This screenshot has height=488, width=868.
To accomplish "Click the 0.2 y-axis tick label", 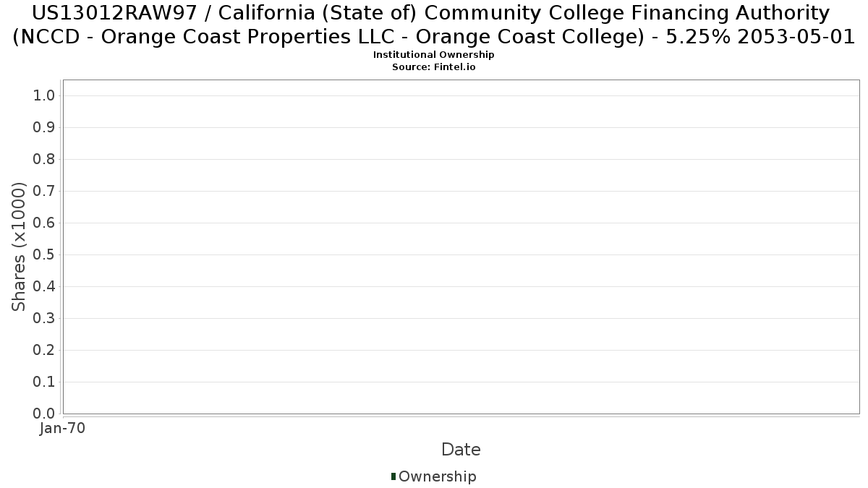I will point(44,351).
